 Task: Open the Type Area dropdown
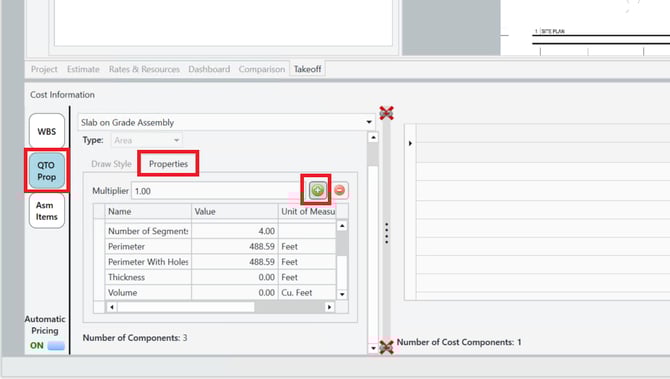click(x=147, y=140)
